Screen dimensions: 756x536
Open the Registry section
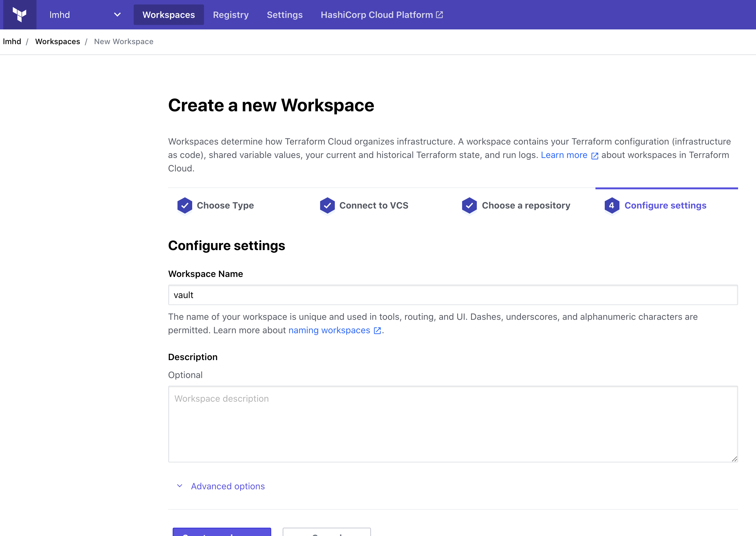pyautogui.click(x=231, y=14)
